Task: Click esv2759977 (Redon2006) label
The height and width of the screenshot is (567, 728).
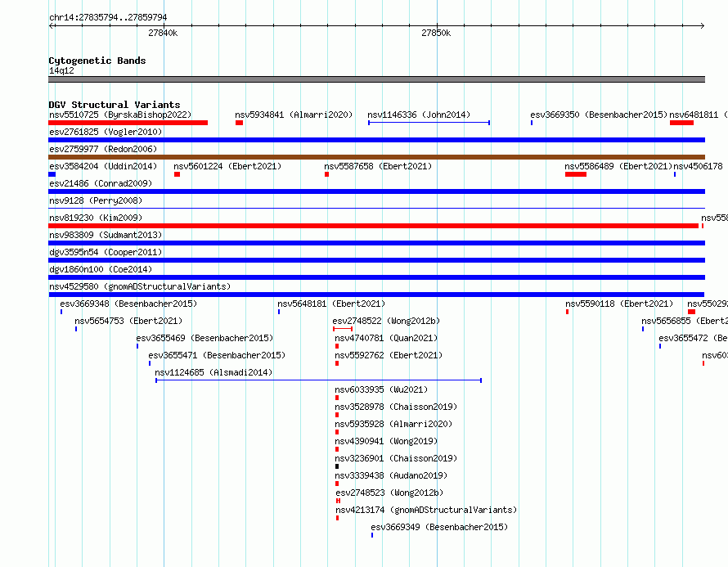Action: point(103,149)
